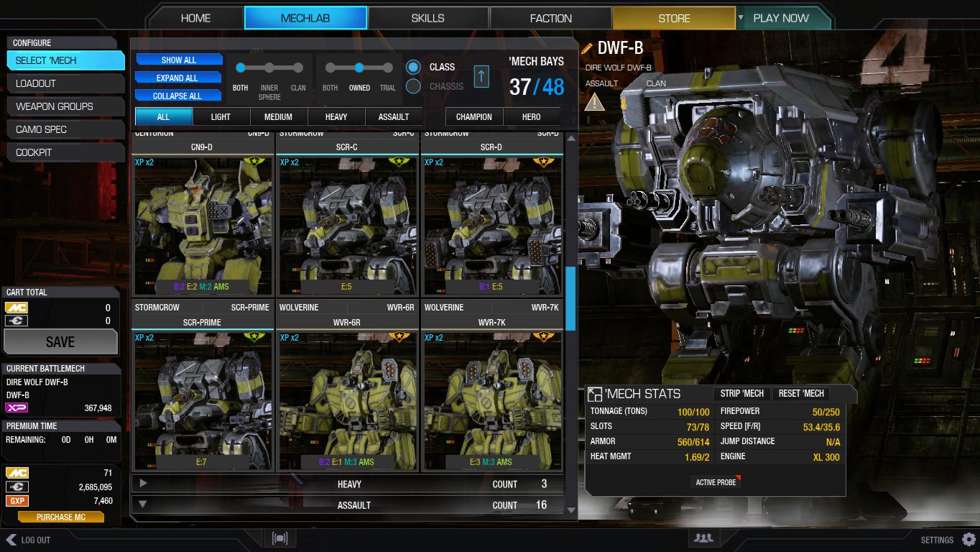Click the pencil rename icon beside DWF-B
Screen dimensions: 980x552
pyautogui.click(x=587, y=48)
